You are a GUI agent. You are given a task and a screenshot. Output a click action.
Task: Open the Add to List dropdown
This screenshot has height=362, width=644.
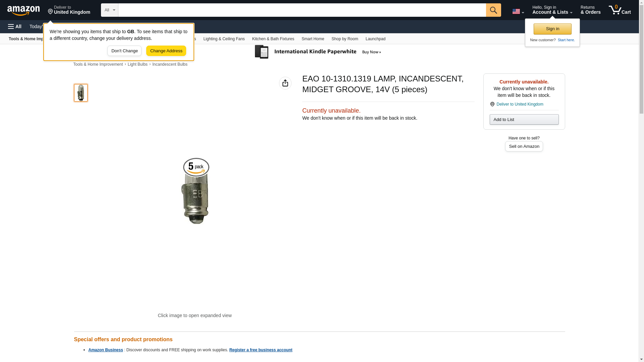(x=524, y=120)
